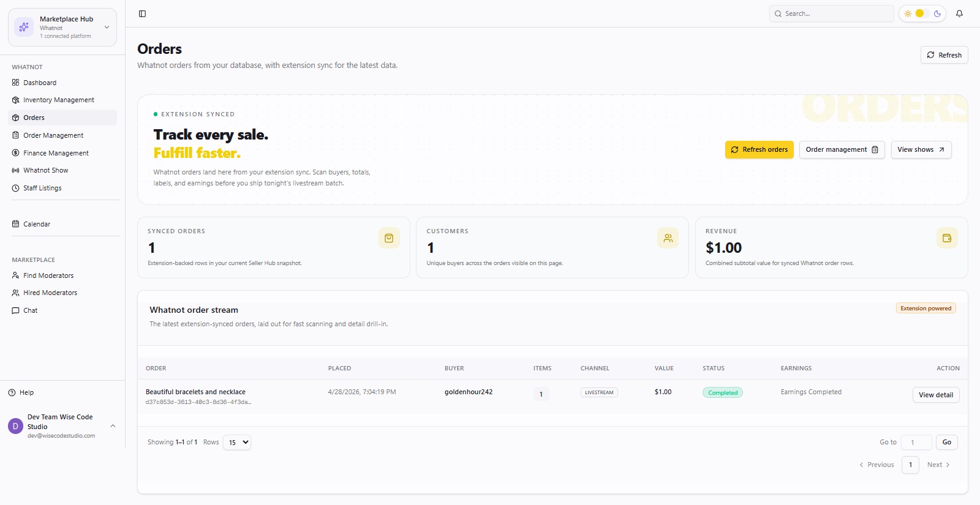
Task: Click the Go button
Action: [947, 442]
